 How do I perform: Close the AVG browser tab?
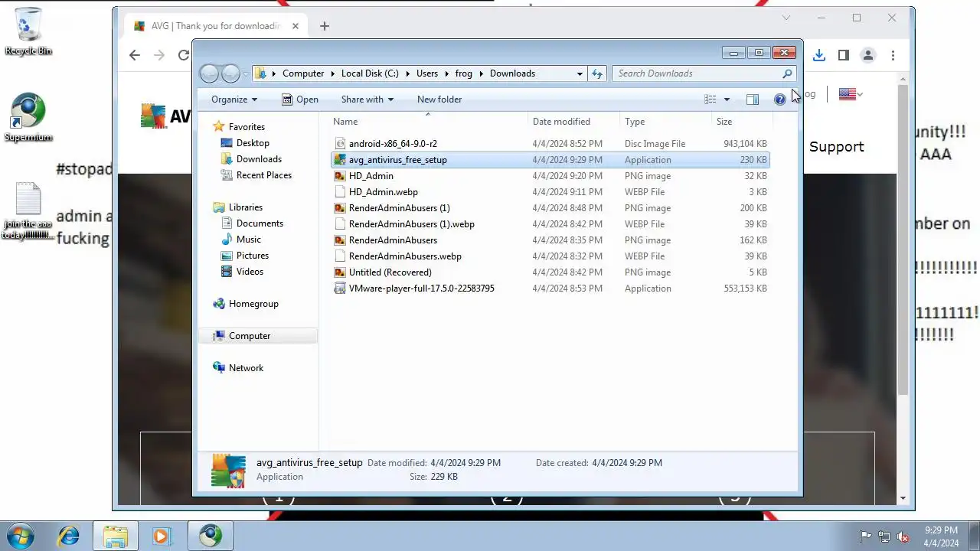click(295, 26)
